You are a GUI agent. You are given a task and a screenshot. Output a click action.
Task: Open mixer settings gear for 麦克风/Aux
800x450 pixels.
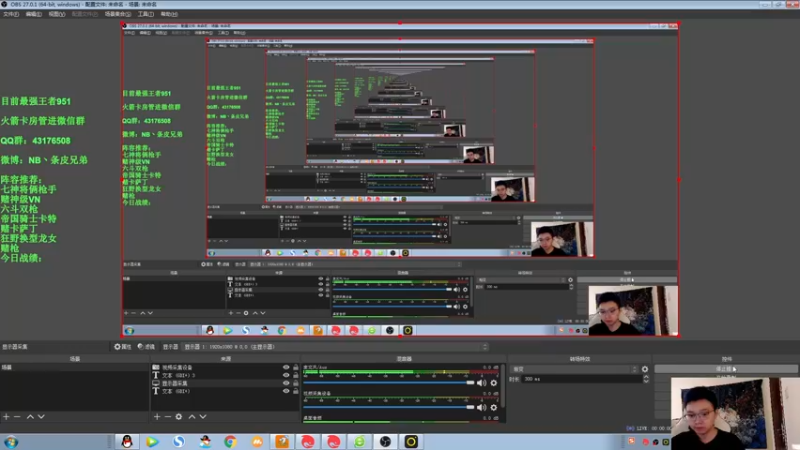click(x=493, y=383)
